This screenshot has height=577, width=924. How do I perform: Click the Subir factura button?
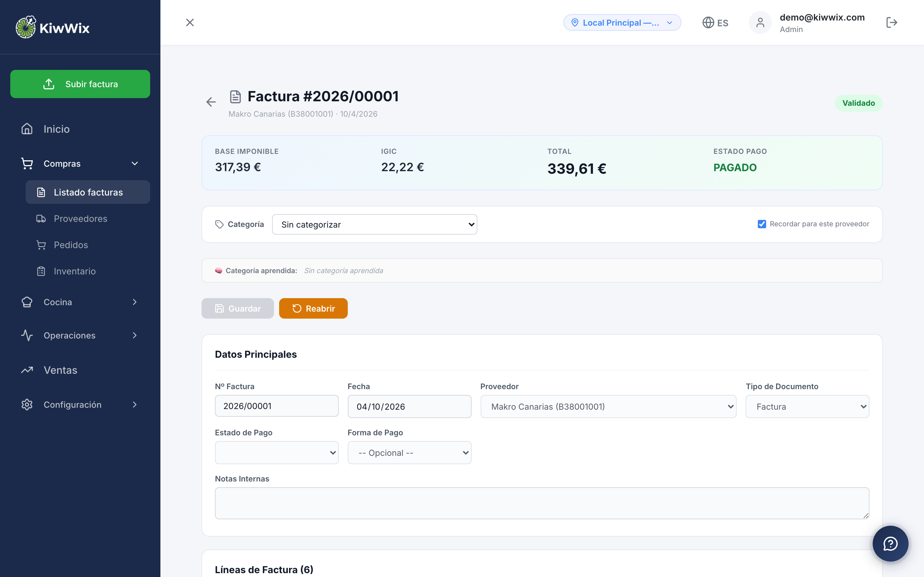point(80,84)
